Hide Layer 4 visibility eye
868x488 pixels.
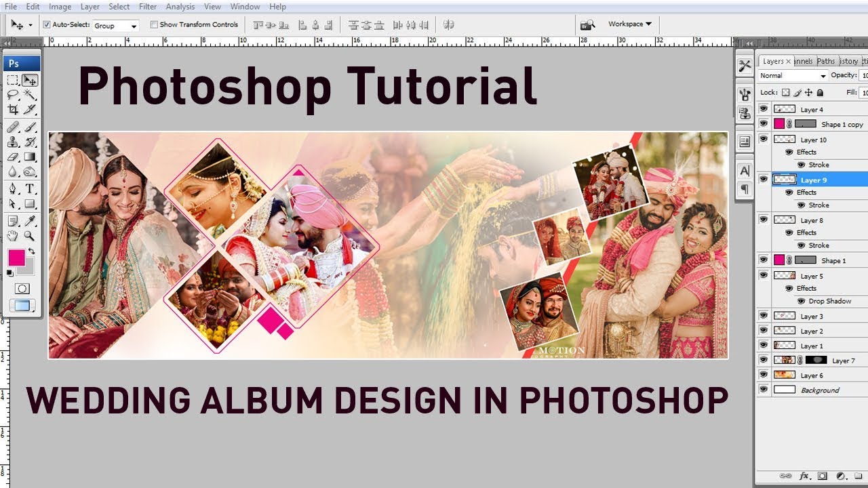coord(764,109)
